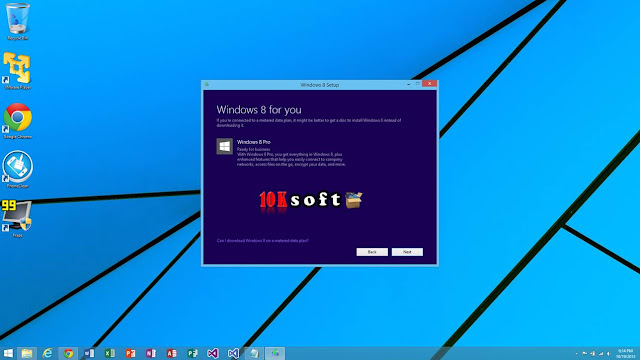Switch to the Windows Setup taskbar item
Screen dimensions: 640x360
coord(275,353)
